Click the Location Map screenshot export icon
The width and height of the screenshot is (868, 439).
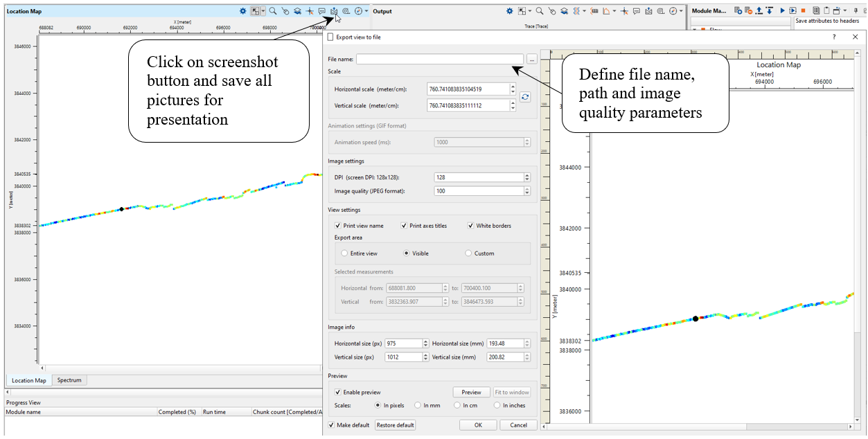(x=334, y=11)
